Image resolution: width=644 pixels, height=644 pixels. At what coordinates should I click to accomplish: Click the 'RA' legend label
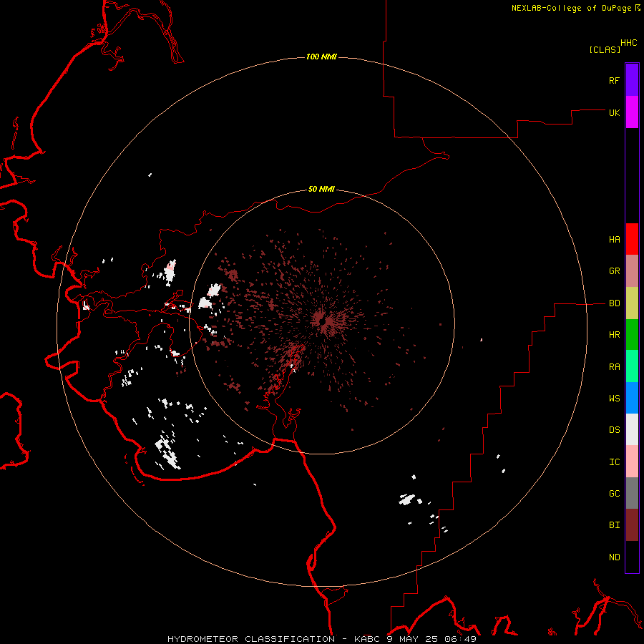pyautogui.click(x=614, y=367)
